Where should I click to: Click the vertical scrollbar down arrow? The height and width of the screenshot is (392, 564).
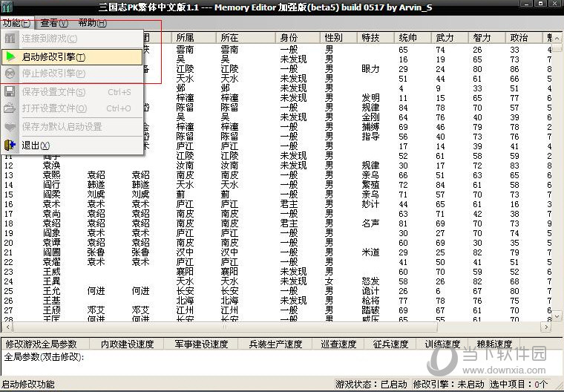coord(557,316)
